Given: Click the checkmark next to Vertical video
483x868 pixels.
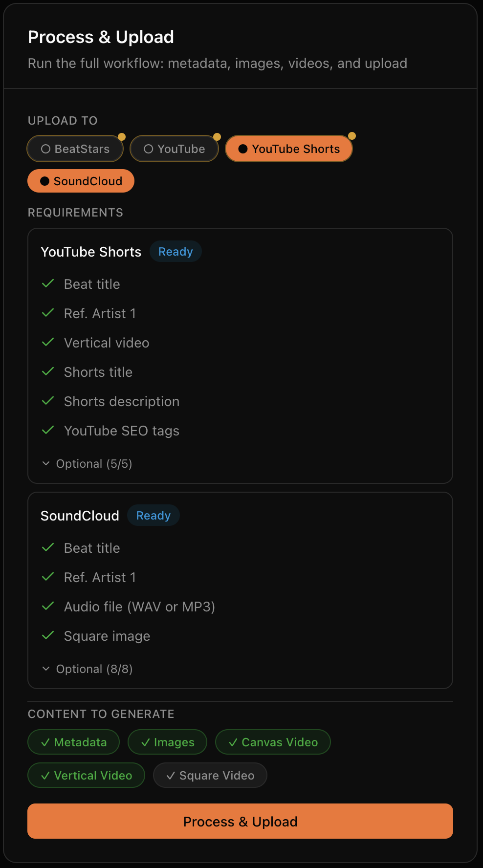Looking at the screenshot, I should (48, 342).
